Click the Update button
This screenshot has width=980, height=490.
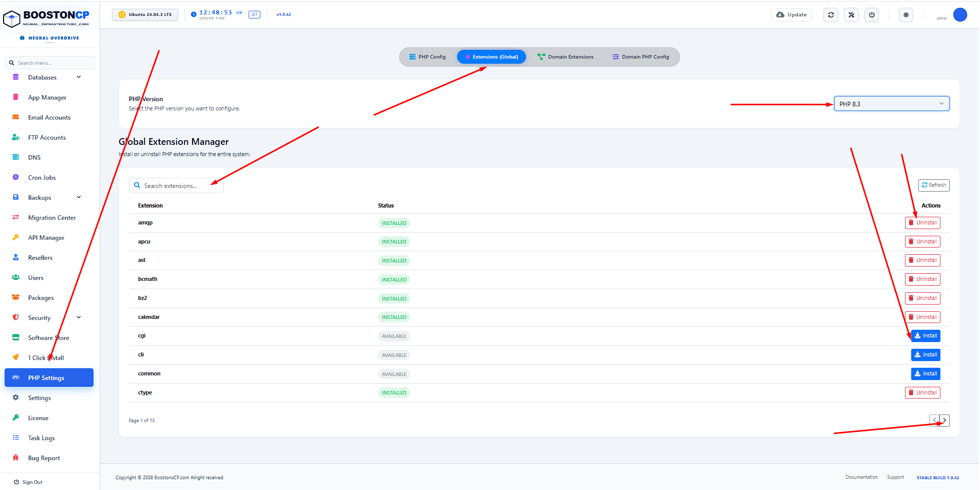[791, 15]
